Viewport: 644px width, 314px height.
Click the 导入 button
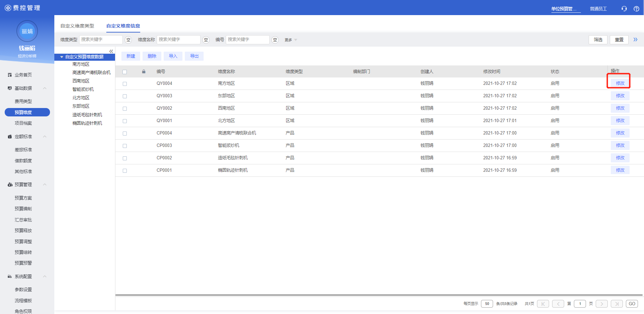point(173,56)
